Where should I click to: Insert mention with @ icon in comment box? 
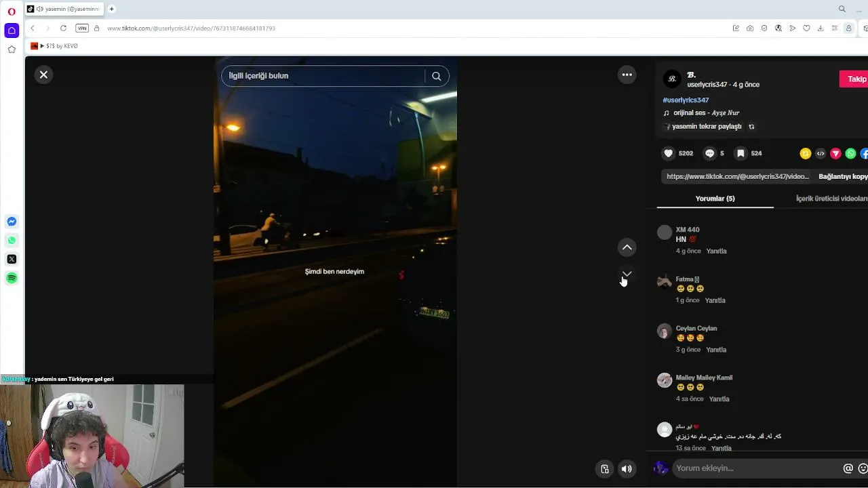click(x=848, y=468)
